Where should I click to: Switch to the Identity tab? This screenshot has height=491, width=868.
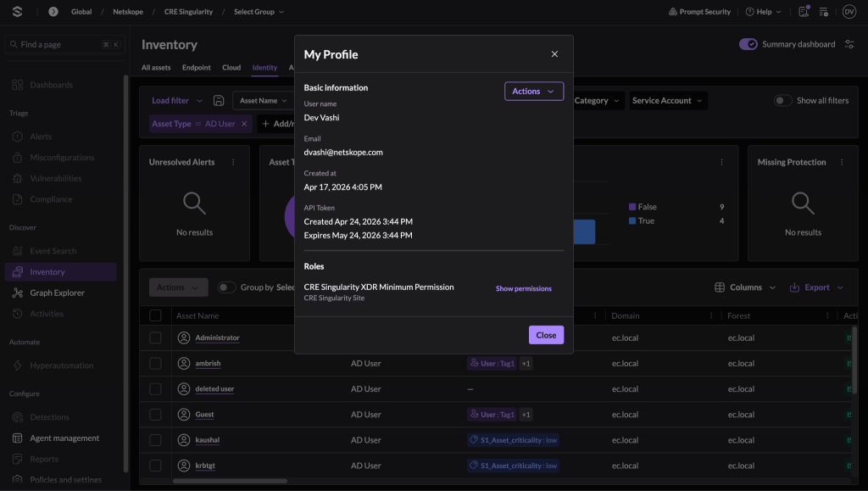click(264, 68)
